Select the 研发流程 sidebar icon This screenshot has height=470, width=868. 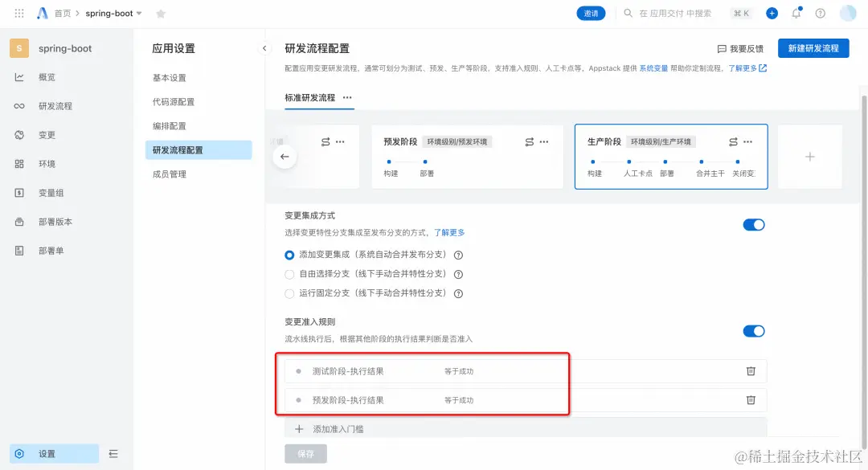point(18,105)
